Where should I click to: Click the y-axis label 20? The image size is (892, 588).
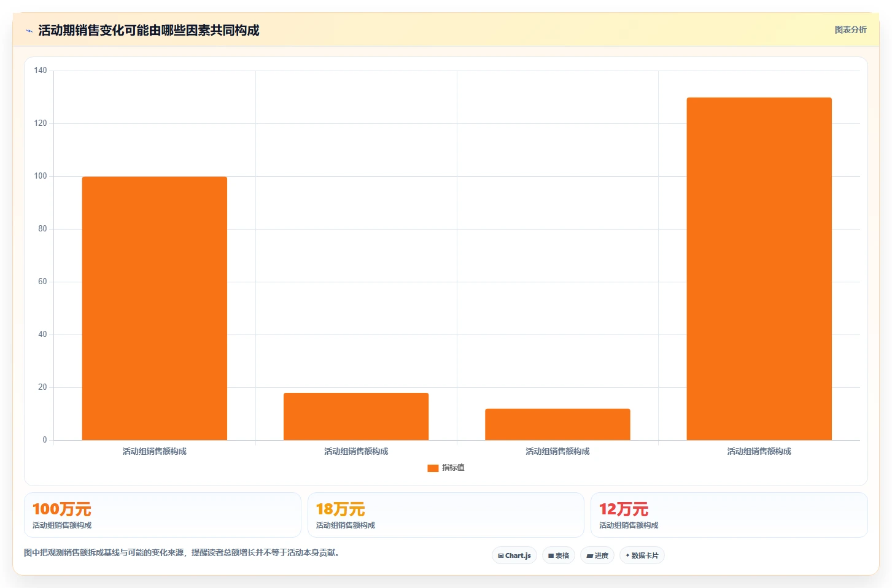(42, 387)
